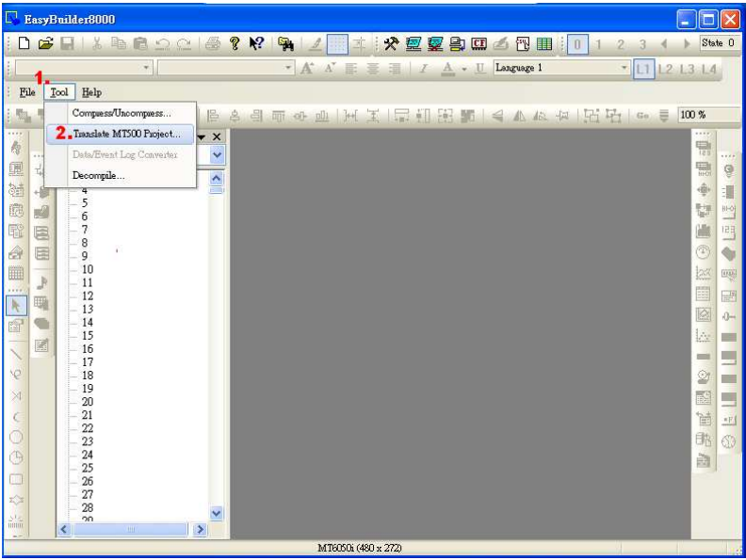Click the Save disk icon
746x560 pixels.
67,43
